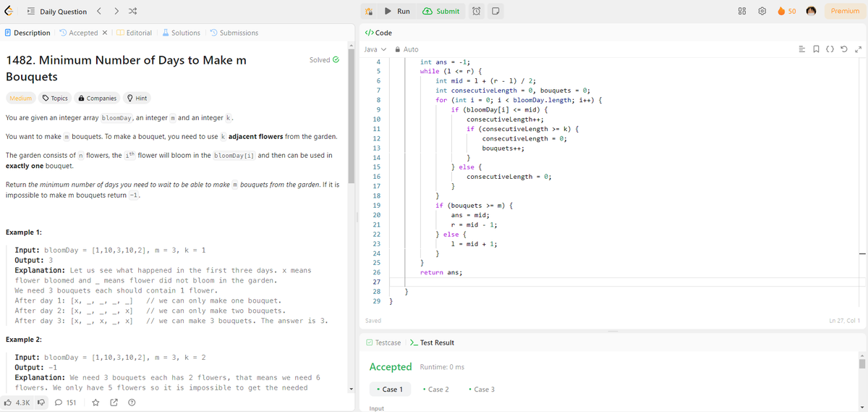Click the test result panel scrollbar
This screenshot has width=868, height=412.
[x=861, y=363]
